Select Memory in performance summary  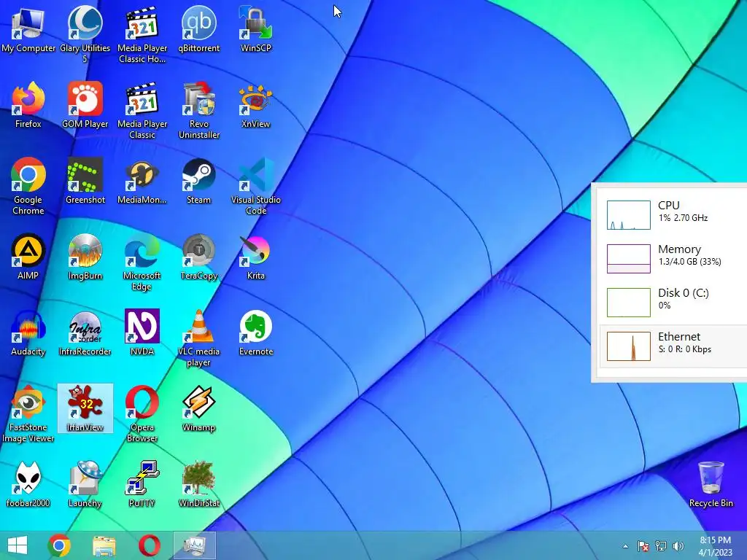coord(673,259)
